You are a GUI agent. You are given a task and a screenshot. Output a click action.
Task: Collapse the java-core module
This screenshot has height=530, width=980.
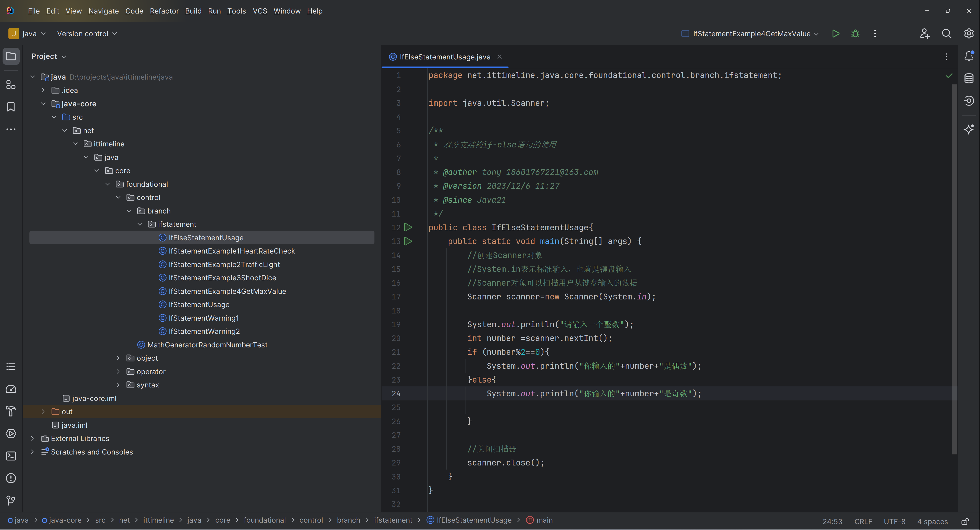click(x=43, y=104)
